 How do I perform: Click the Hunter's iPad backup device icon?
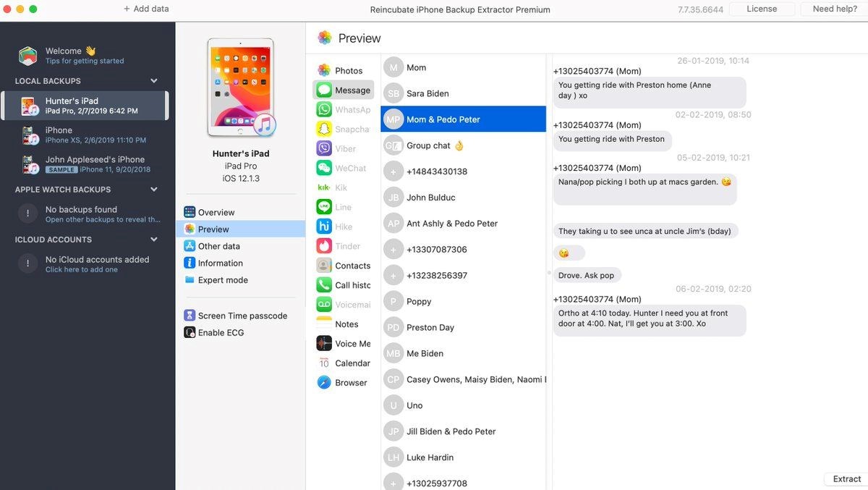tap(30, 106)
